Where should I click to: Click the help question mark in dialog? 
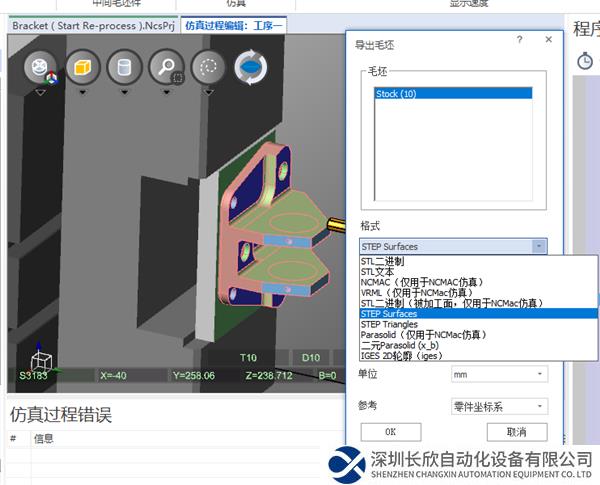(519, 39)
